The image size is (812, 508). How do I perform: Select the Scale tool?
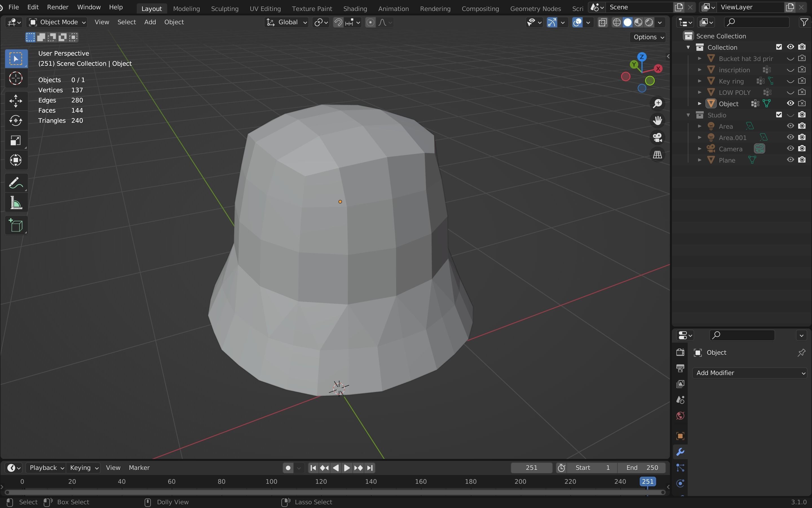coord(16,141)
